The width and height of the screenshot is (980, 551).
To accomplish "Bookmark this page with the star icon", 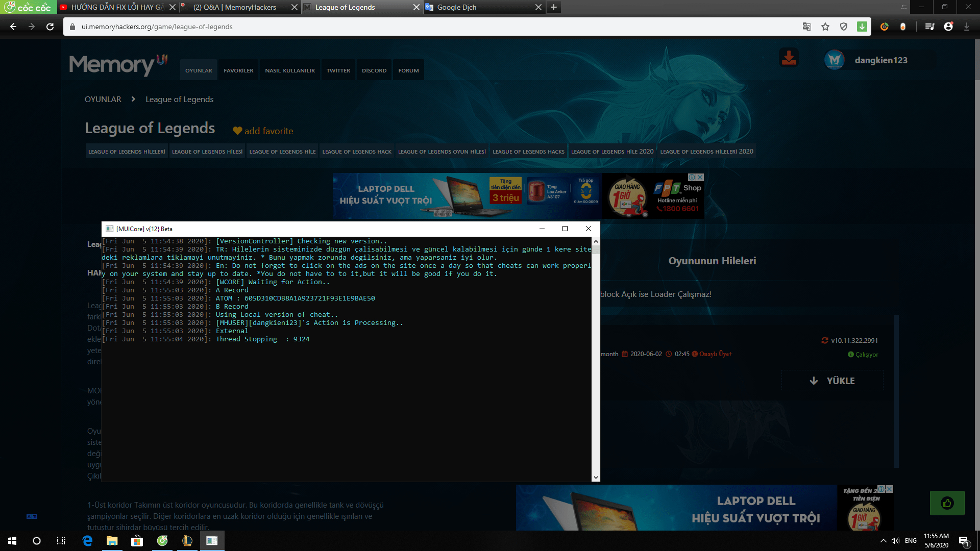I will (x=825, y=27).
